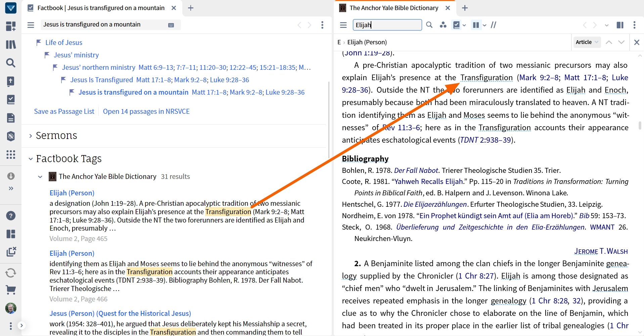
Task: Click the Jesus' ministry link
Action: 76,55
